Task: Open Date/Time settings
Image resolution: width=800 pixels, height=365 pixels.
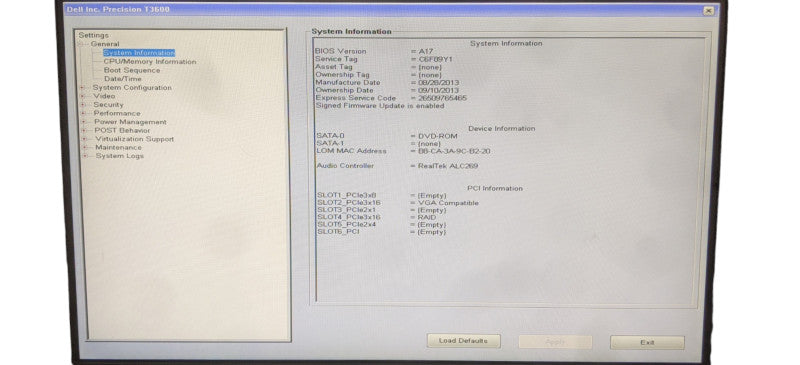Action: [123, 79]
